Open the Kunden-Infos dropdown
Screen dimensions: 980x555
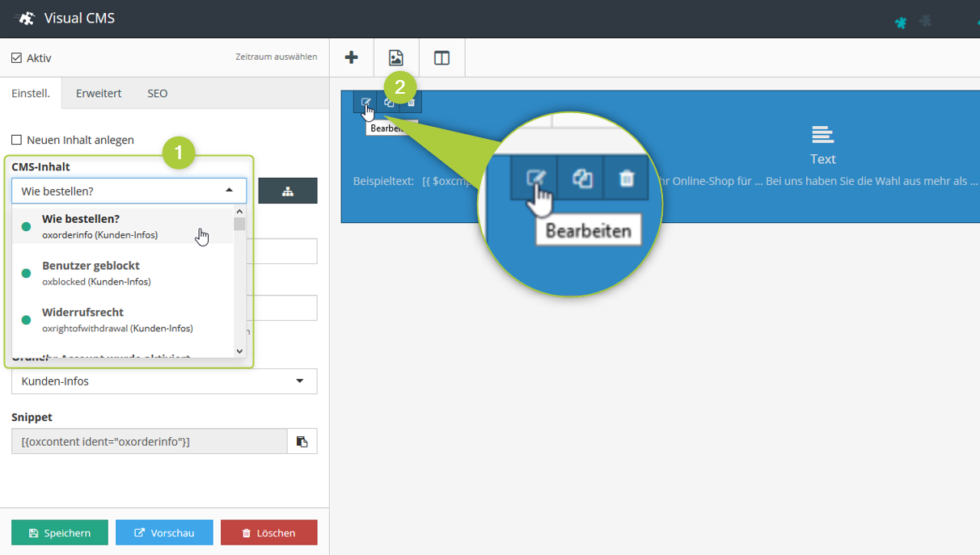click(164, 381)
